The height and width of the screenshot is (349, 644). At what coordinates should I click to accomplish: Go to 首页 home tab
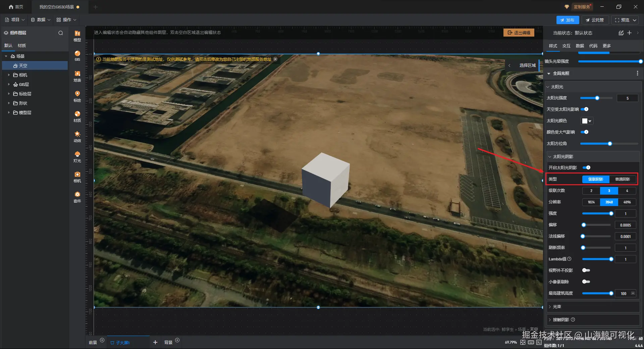(x=16, y=7)
